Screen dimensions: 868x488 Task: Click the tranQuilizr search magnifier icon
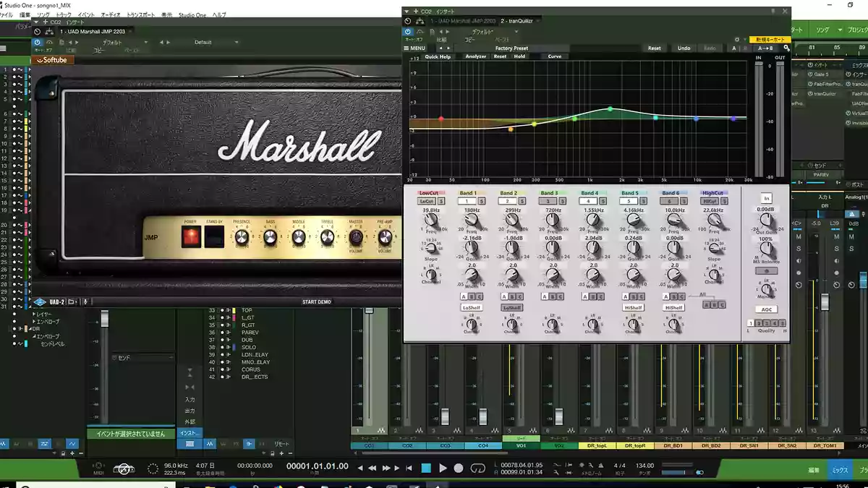786,48
